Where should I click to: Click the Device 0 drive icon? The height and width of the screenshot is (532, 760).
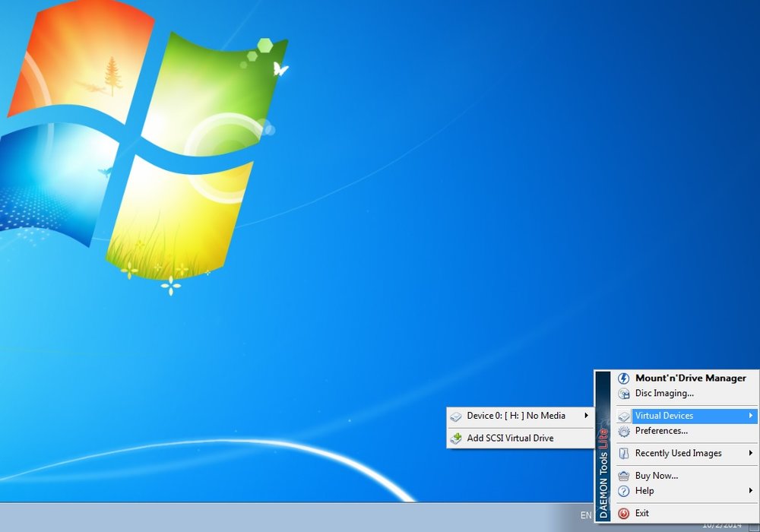click(455, 416)
